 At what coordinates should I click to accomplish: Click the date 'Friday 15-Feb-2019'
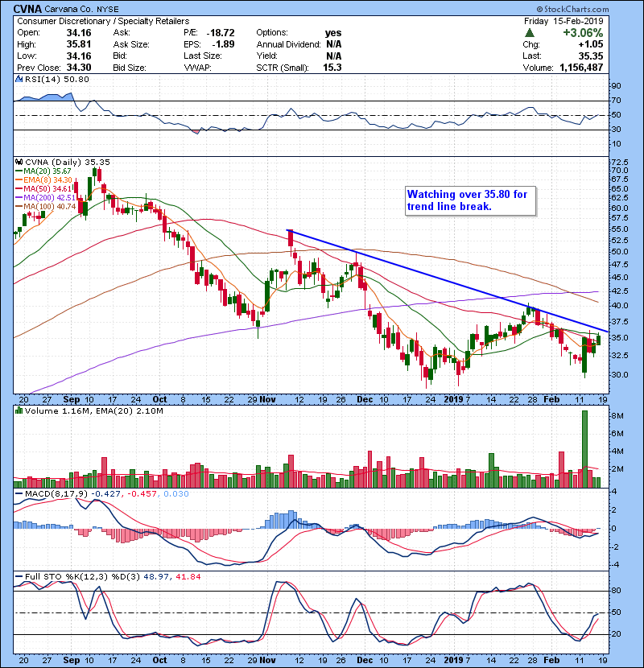point(563,21)
